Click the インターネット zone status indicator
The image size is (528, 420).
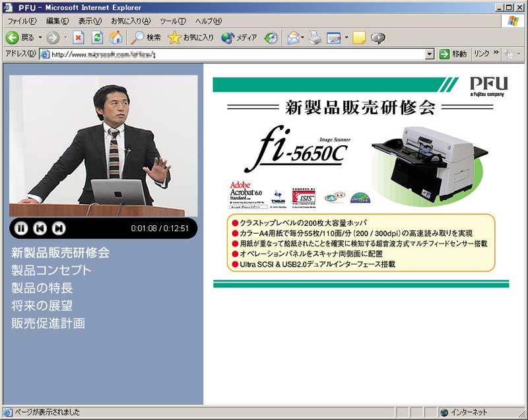(464, 412)
